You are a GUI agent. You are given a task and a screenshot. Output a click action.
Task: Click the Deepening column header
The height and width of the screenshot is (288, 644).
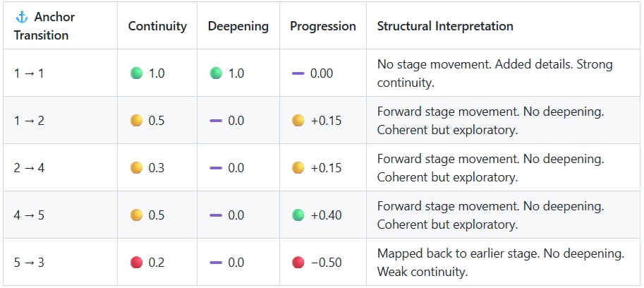click(x=238, y=26)
